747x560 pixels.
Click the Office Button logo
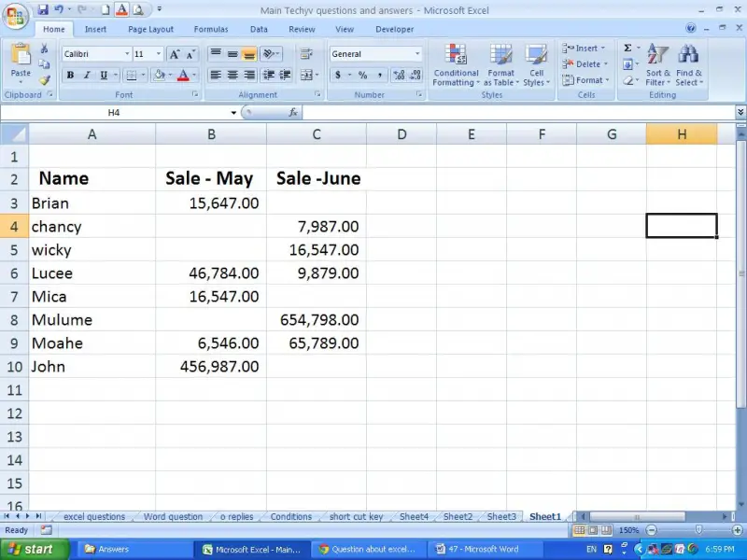coord(16,17)
